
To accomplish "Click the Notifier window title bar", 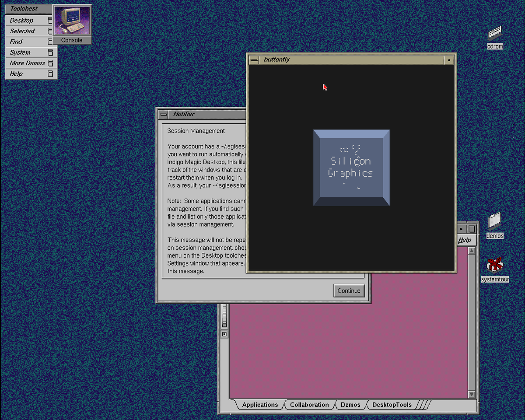I will coord(208,114).
